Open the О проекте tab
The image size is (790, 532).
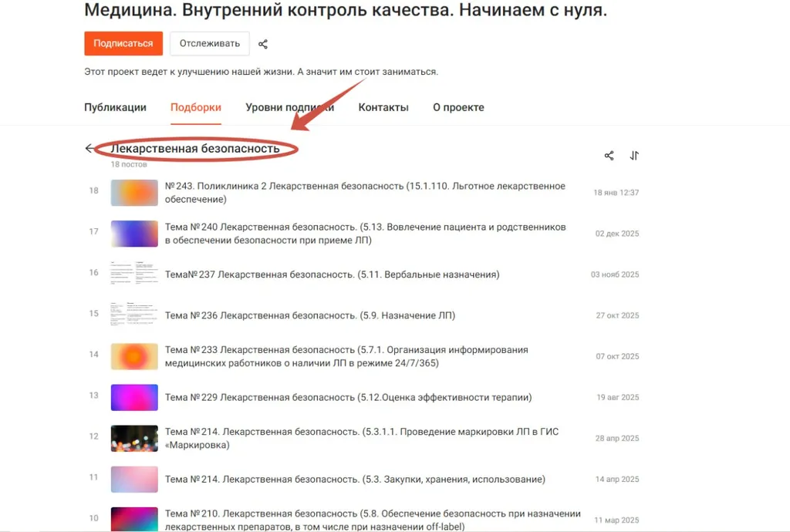tap(458, 107)
